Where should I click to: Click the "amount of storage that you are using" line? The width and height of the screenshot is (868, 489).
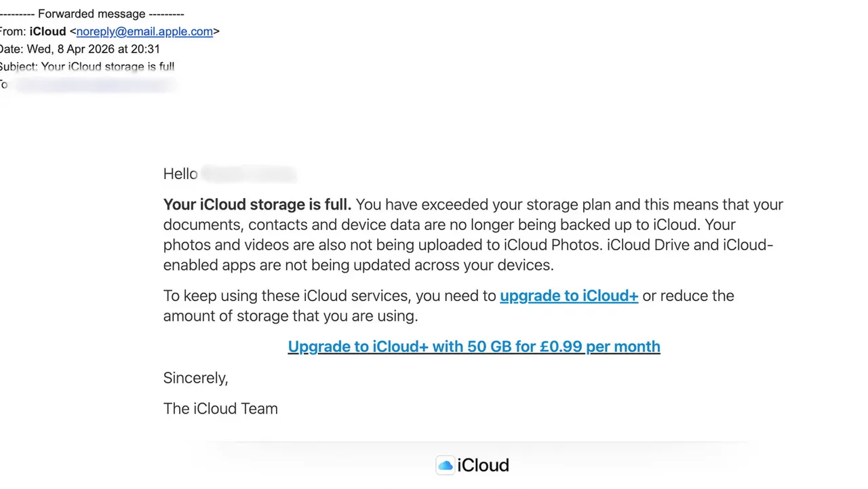tap(290, 316)
